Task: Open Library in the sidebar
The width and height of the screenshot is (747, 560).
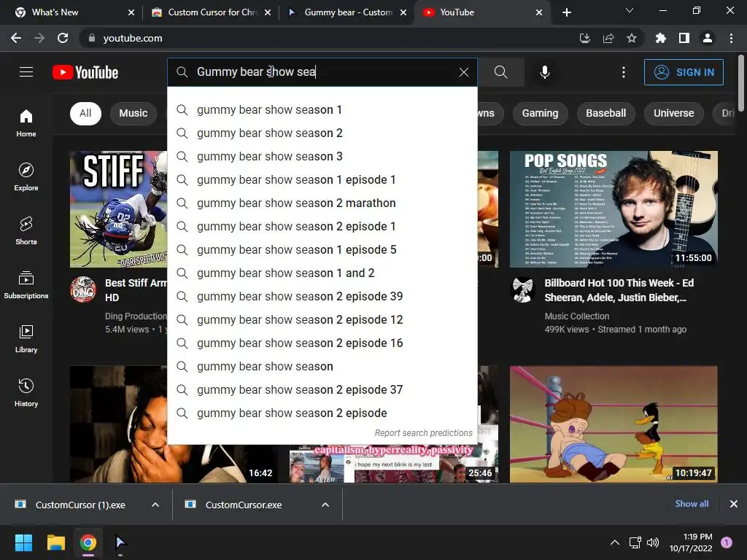Action: (26, 338)
